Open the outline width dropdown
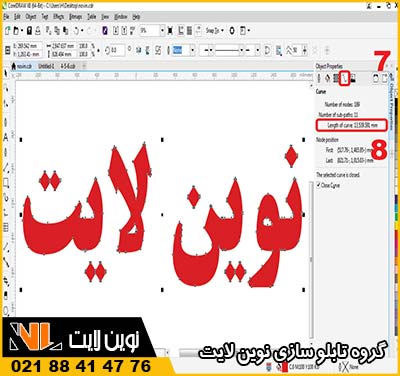 192,51
